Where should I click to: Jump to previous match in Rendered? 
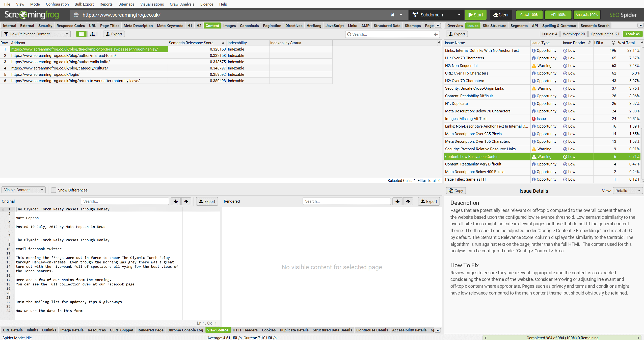408,201
